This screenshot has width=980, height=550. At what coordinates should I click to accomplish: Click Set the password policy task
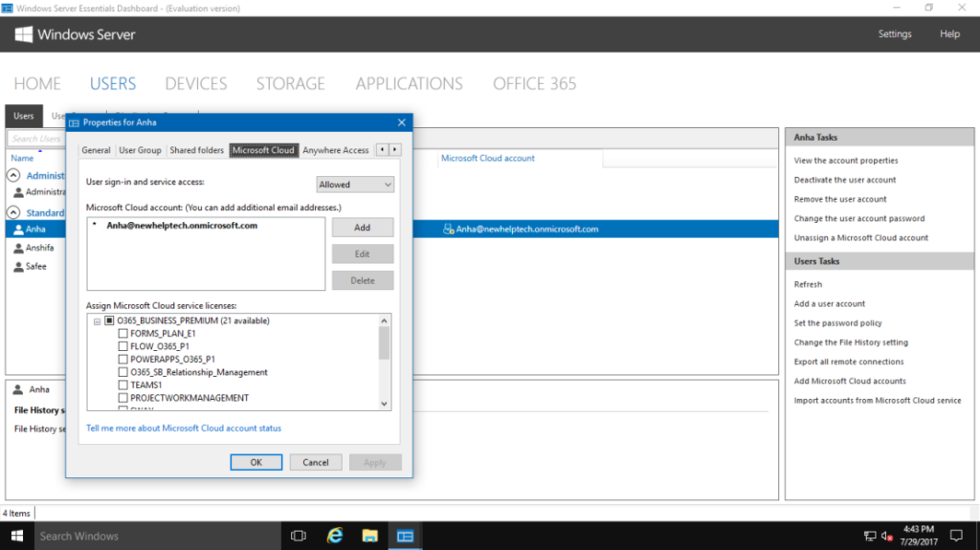coord(837,323)
